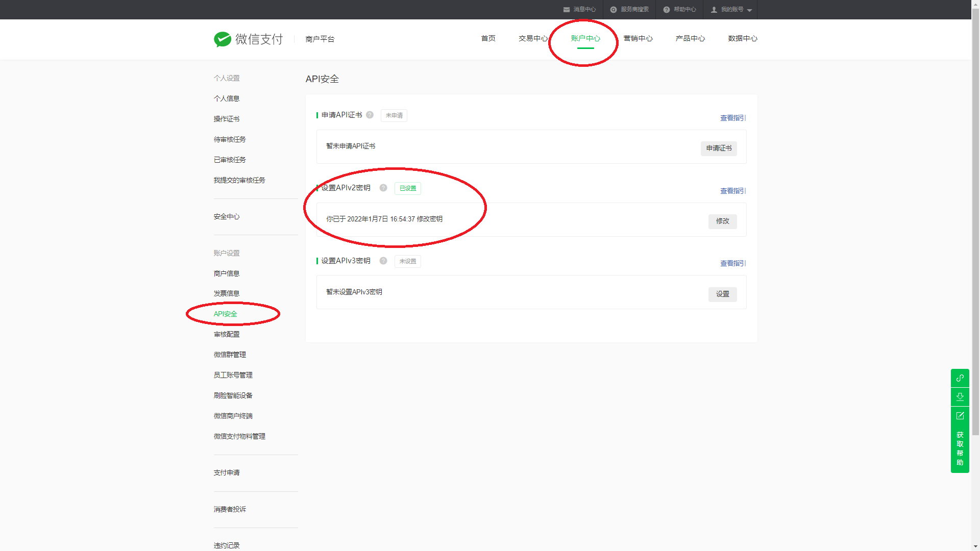Open 微信群管理 in sidebar
This screenshot has height=551, width=980.
point(230,355)
